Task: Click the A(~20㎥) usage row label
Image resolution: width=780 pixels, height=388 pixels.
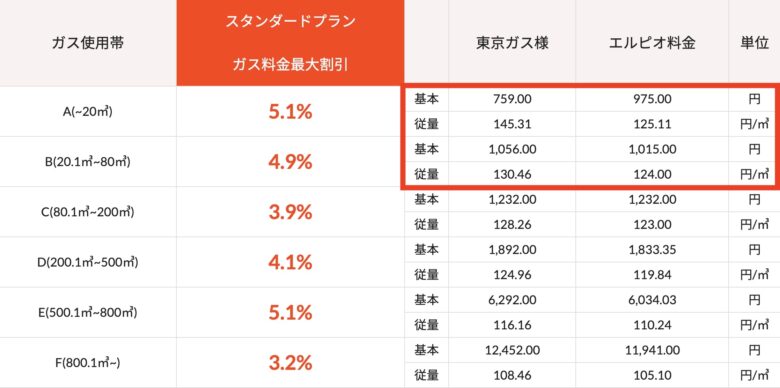Action: (88, 112)
